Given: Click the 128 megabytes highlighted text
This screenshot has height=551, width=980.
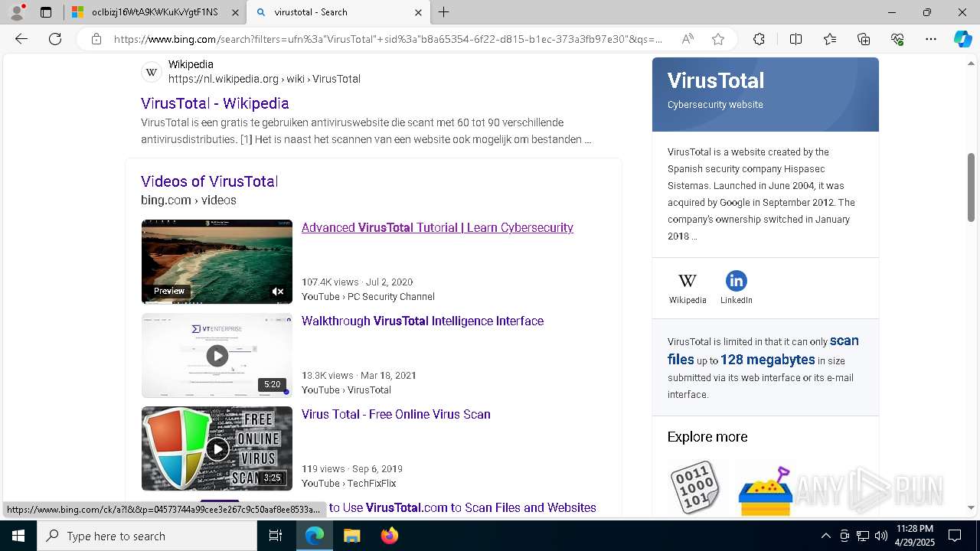Looking at the screenshot, I should [767, 360].
